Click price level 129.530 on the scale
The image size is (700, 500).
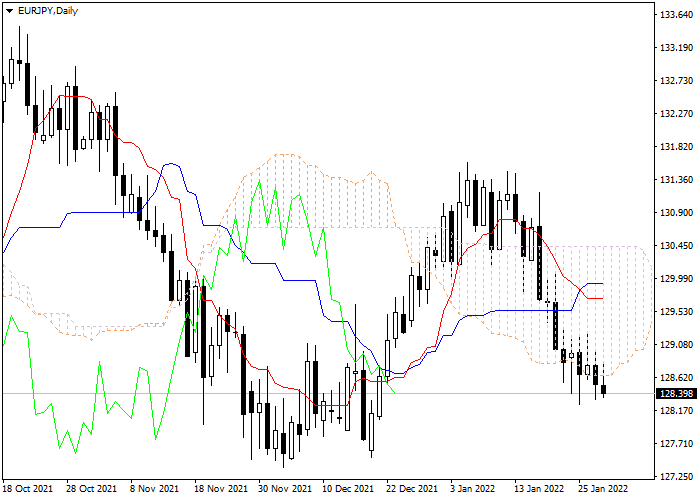click(677, 312)
